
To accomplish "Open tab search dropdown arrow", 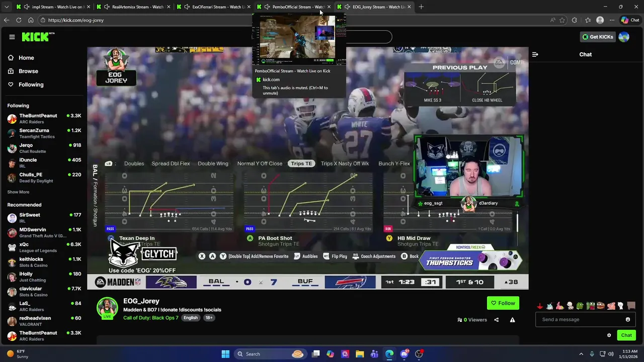I will click(x=6, y=7).
